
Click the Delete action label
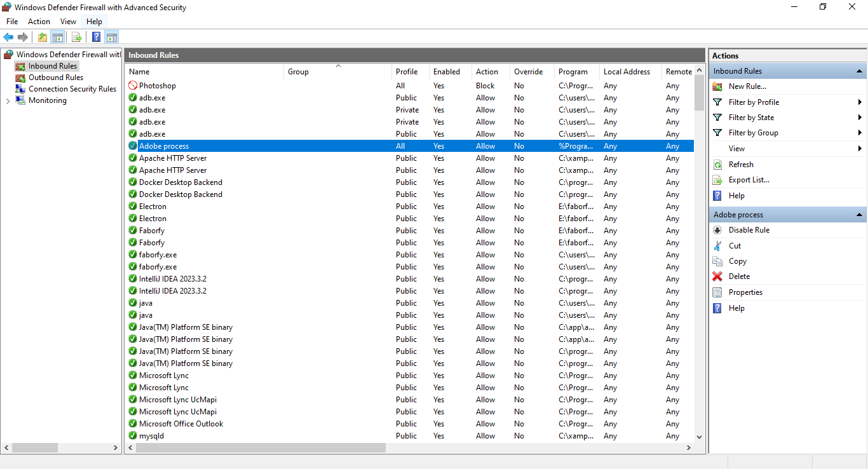[739, 276]
